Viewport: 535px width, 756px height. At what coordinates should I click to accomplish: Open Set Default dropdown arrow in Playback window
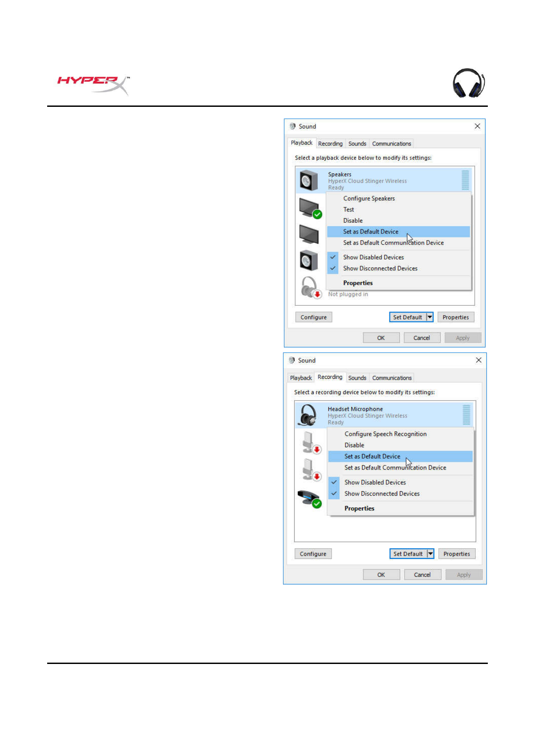(429, 317)
